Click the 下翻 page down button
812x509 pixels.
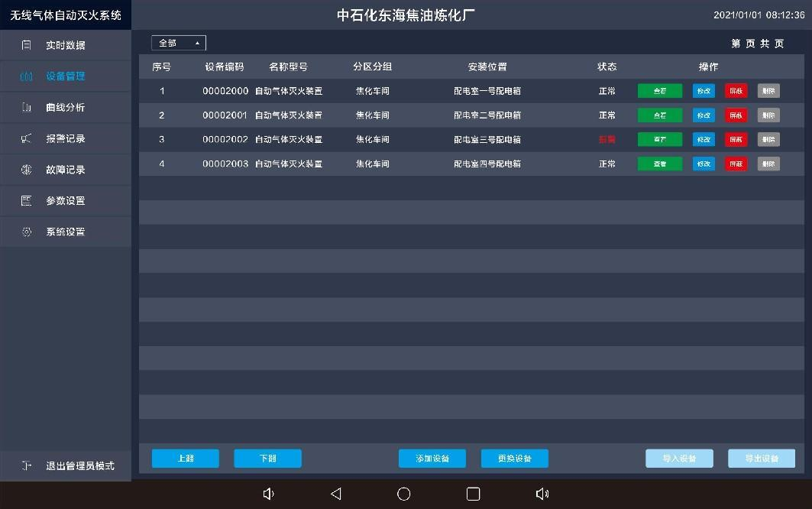267,459
